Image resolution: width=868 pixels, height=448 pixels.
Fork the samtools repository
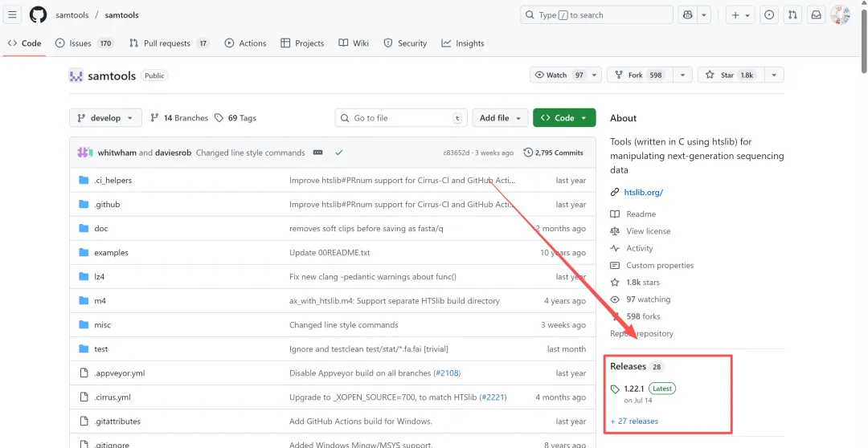pyautogui.click(x=640, y=75)
